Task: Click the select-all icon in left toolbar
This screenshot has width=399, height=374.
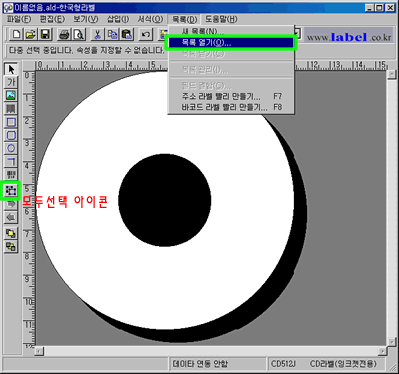Action: click(11, 190)
